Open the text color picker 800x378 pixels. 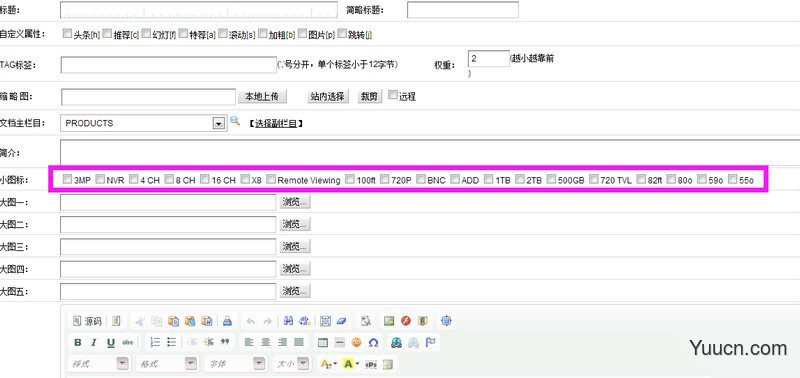click(328, 364)
